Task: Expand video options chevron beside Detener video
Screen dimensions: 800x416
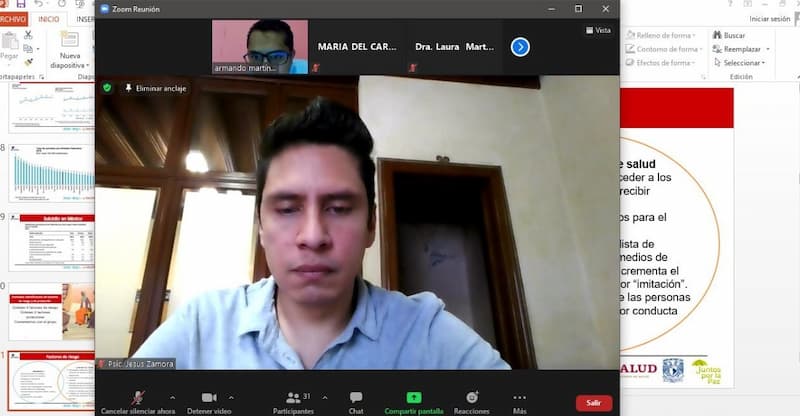Action: coord(231,397)
